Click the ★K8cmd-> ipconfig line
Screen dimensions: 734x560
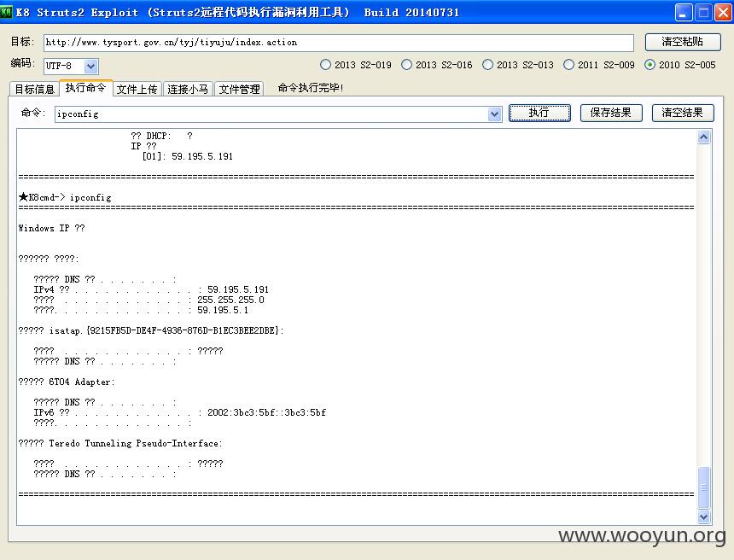65,197
